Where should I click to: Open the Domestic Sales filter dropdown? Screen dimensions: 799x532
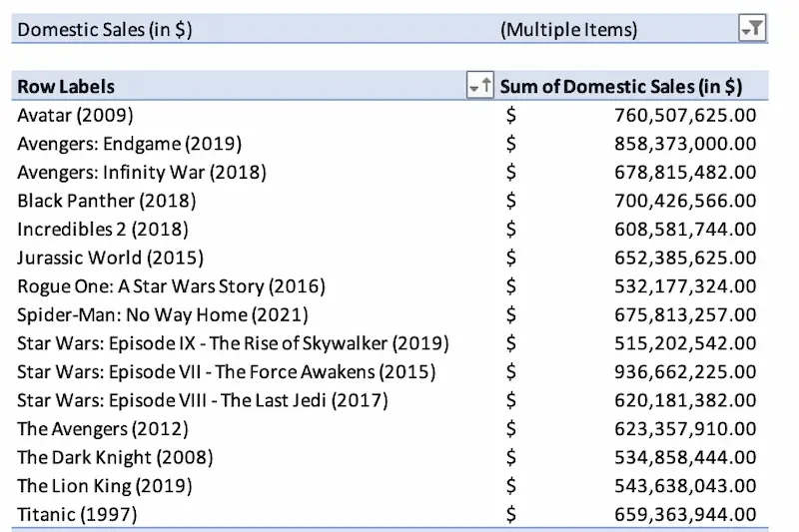(752, 28)
